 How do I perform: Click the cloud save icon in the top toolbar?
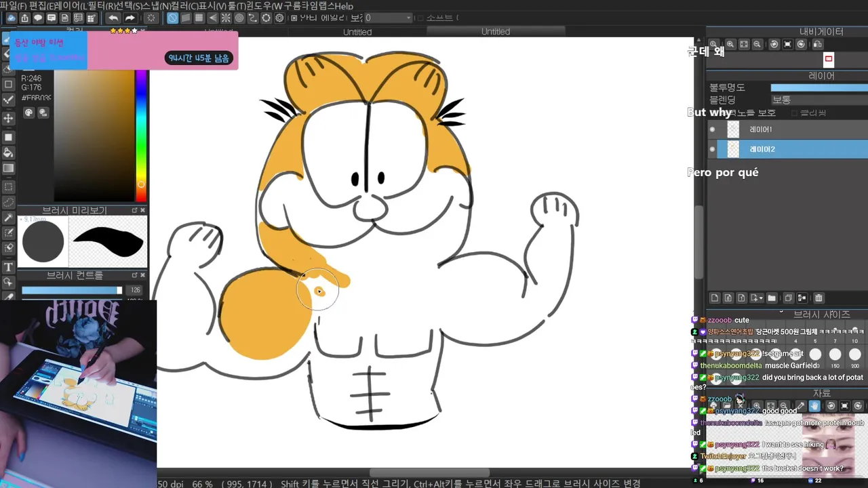[x=12, y=18]
